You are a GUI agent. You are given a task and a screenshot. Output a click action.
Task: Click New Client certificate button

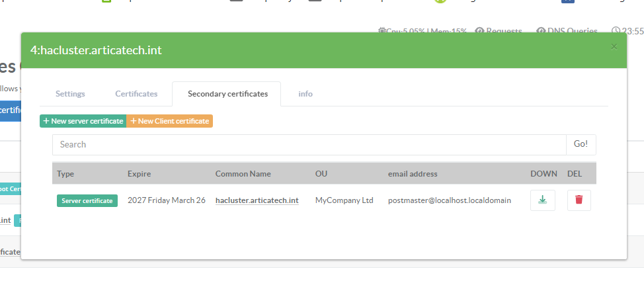(x=170, y=121)
